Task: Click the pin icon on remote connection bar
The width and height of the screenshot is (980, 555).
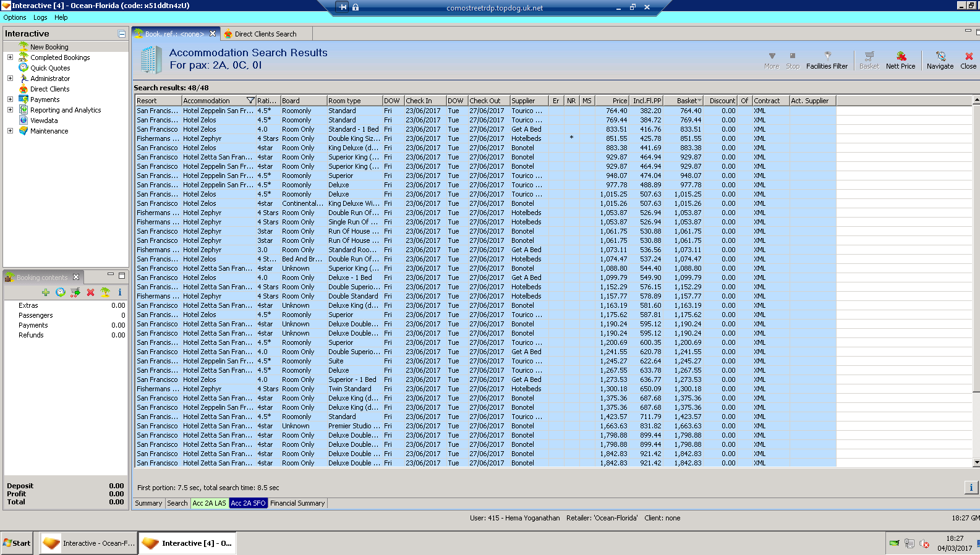Action: point(343,7)
